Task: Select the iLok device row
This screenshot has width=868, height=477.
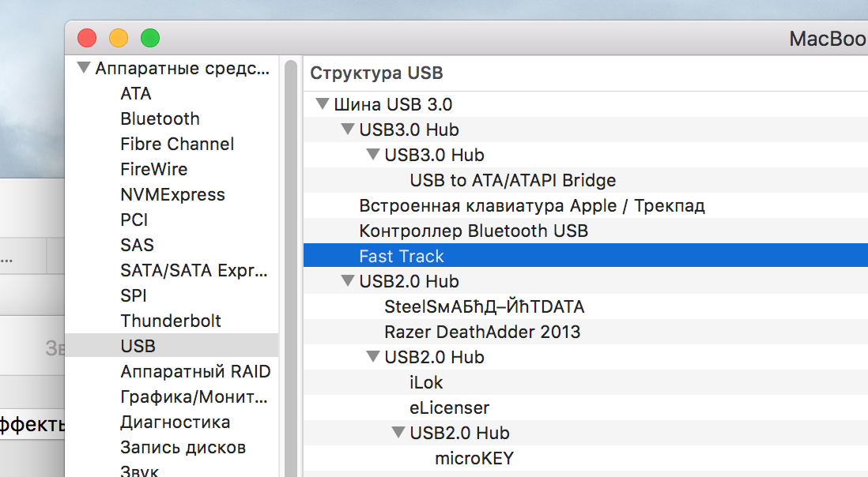Action: pos(586,382)
